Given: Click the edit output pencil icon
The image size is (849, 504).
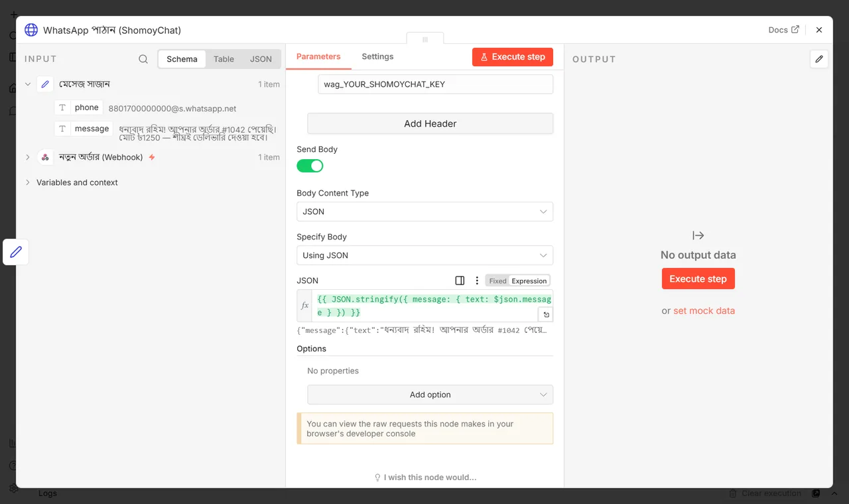Looking at the screenshot, I should click(819, 59).
